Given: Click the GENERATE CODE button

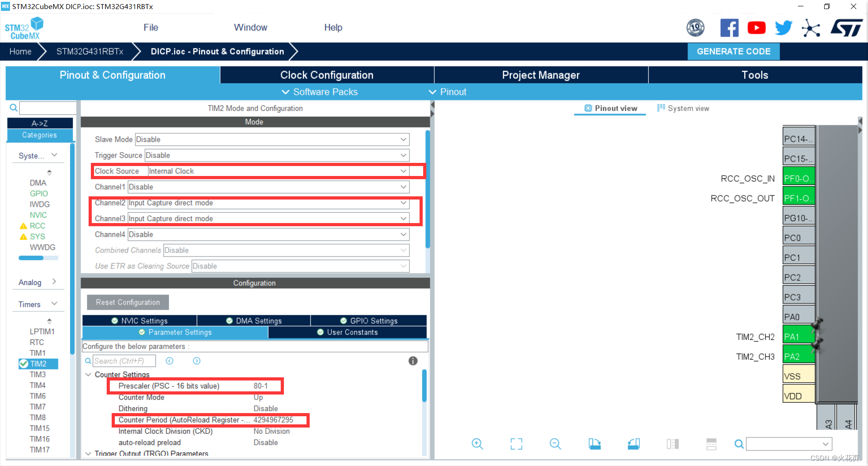Looking at the screenshot, I should coord(733,52).
